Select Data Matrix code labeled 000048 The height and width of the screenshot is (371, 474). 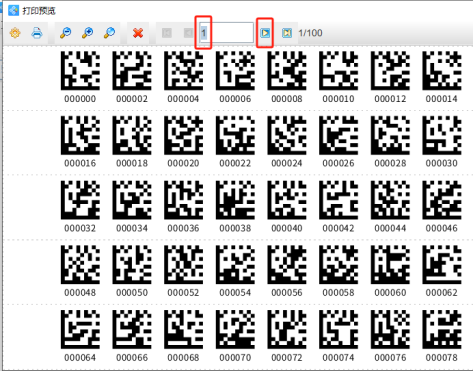[x=80, y=264]
